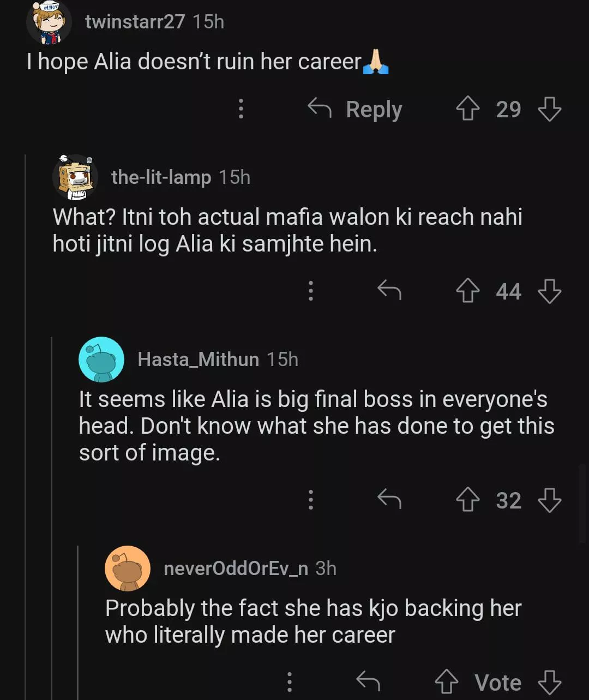Open more options for twinstarr27's comment

[241, 109]
